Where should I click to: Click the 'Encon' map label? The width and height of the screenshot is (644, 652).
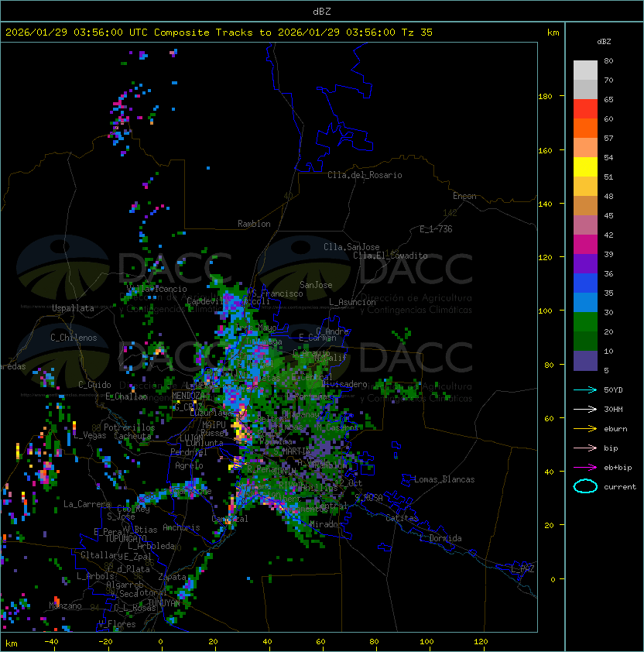pyautogui.click(x=464, y=196)
